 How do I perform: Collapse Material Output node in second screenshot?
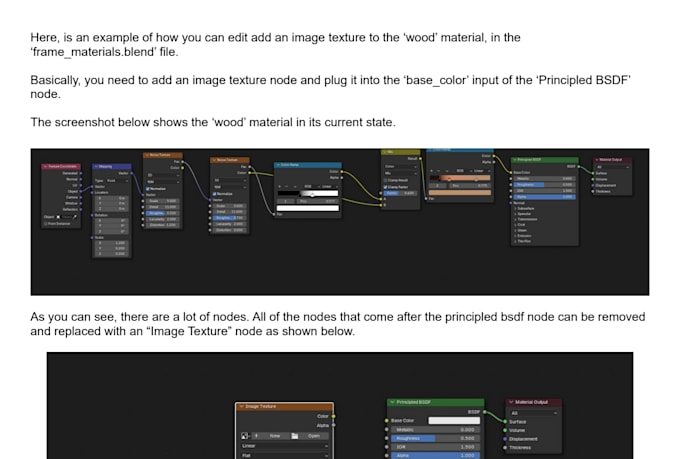(511, 402)
